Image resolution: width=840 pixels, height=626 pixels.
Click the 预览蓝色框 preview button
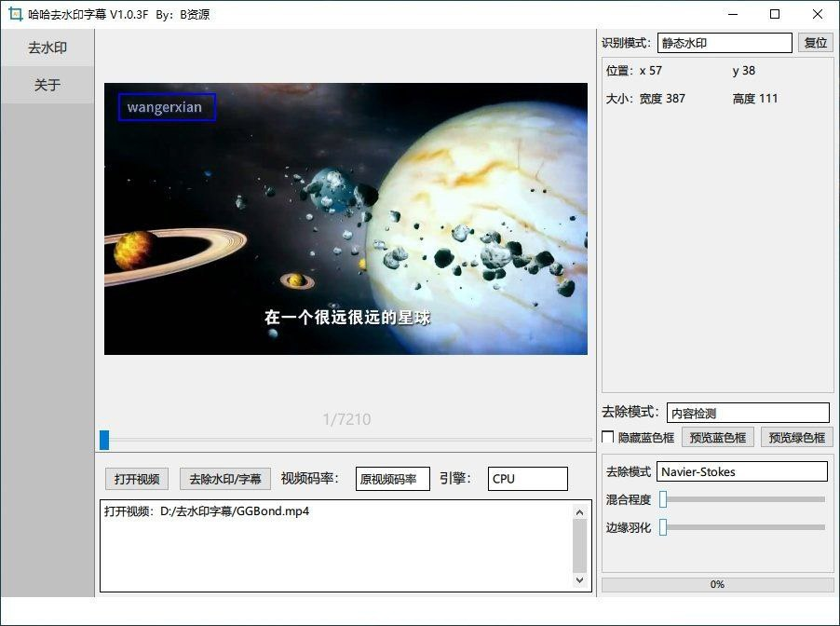716,436
